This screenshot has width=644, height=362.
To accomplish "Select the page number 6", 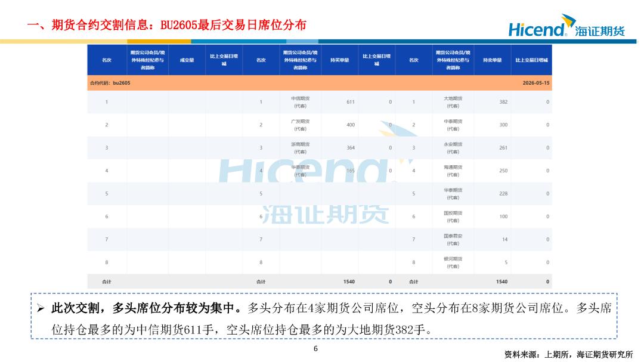I will (315, 349).
